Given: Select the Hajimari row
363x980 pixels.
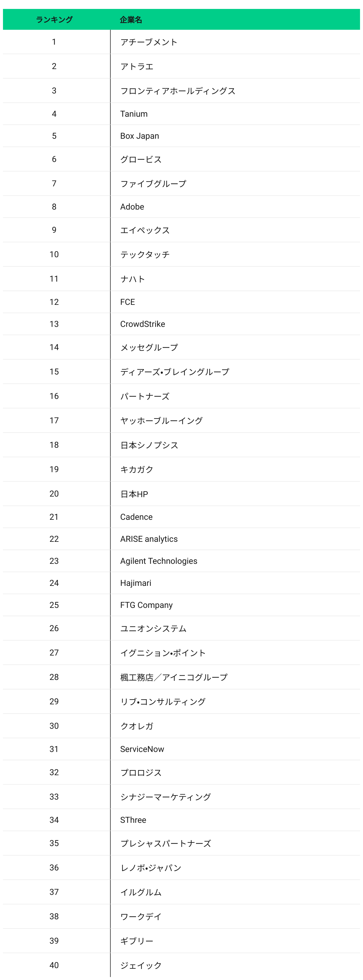Looking at the screenshot, I should tap(135, 583).
